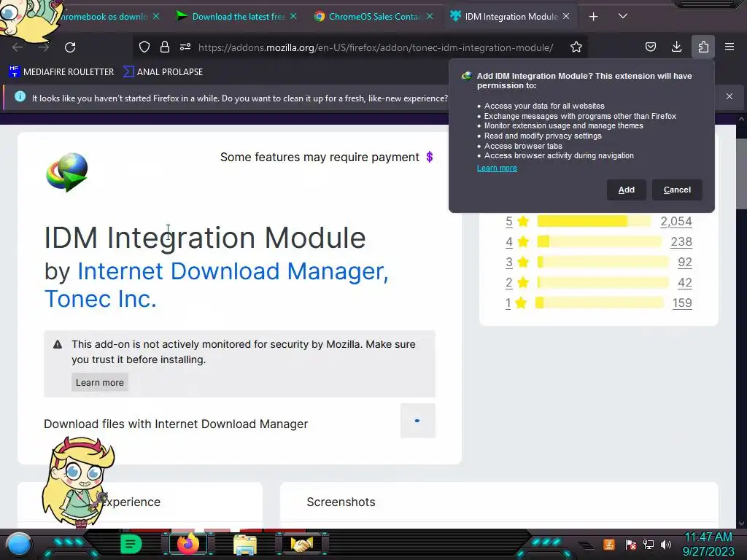This screenshot has height=560, width=747.
Task: Close the ChromeOS Sales Contact tab
Action: 430,16
